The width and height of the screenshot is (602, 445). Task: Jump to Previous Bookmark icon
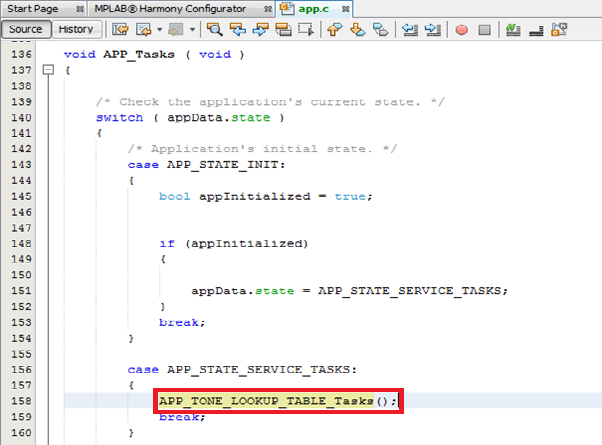coord(336,30)
